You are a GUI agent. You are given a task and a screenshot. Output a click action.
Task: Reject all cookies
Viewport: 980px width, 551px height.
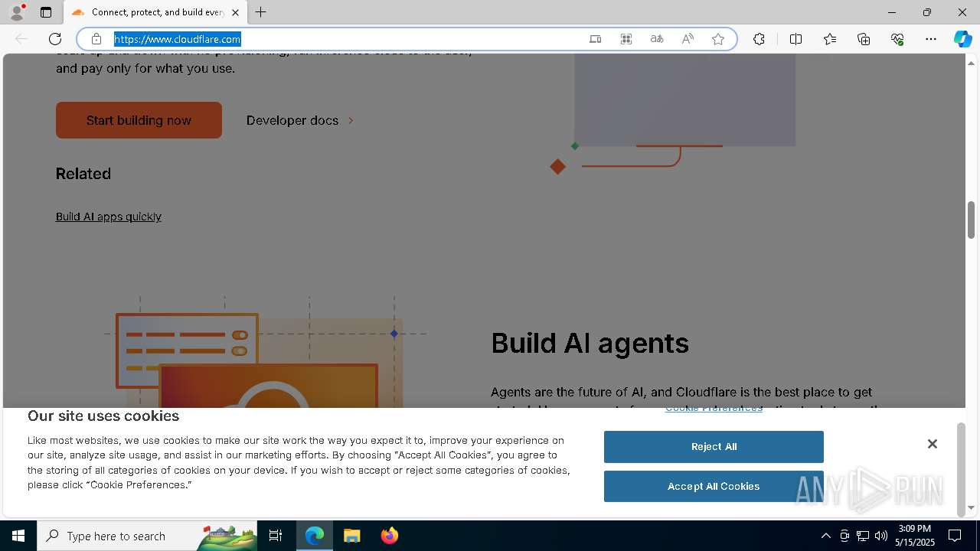click(714, 447)
